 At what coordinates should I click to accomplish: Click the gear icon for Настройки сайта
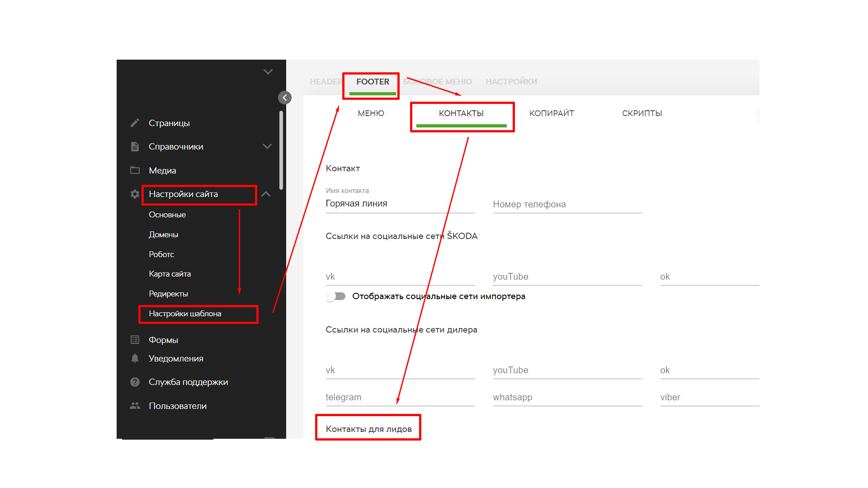click(x=135, y=194)
